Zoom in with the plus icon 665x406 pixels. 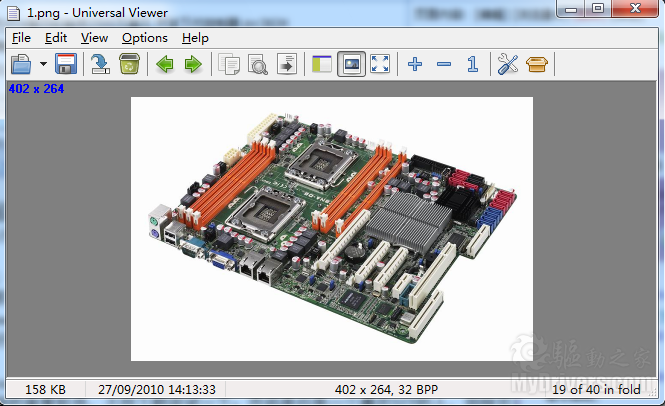[416, 65]
